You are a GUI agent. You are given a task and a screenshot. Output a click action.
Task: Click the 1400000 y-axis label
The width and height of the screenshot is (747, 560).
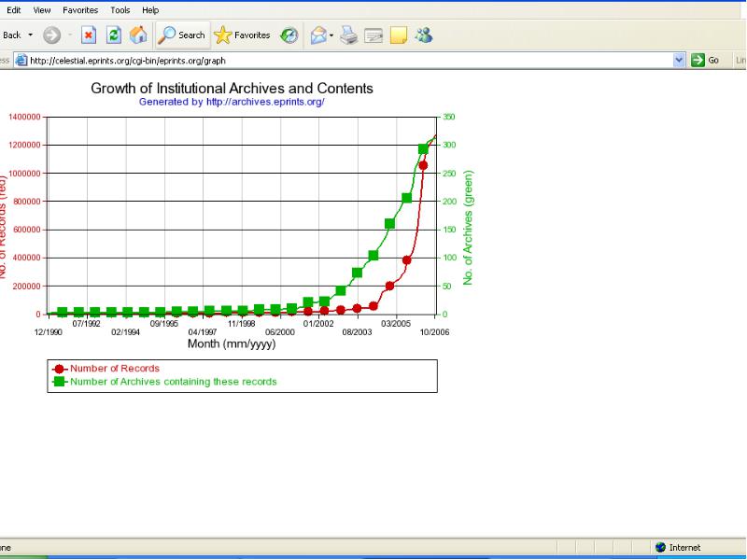pyautogui.click(x=24, y=117)
